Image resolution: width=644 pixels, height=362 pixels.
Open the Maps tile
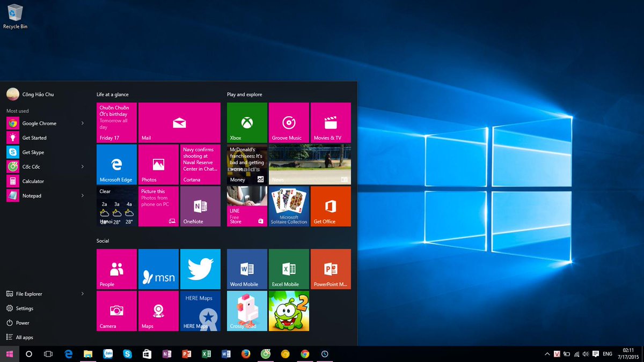pos(158,311)
